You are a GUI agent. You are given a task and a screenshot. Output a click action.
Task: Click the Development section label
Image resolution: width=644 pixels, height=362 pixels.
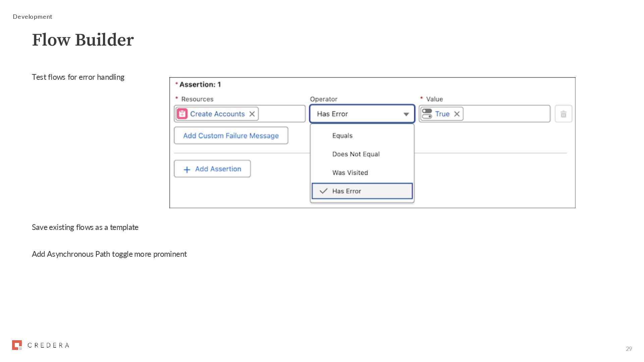coord(33,17)
